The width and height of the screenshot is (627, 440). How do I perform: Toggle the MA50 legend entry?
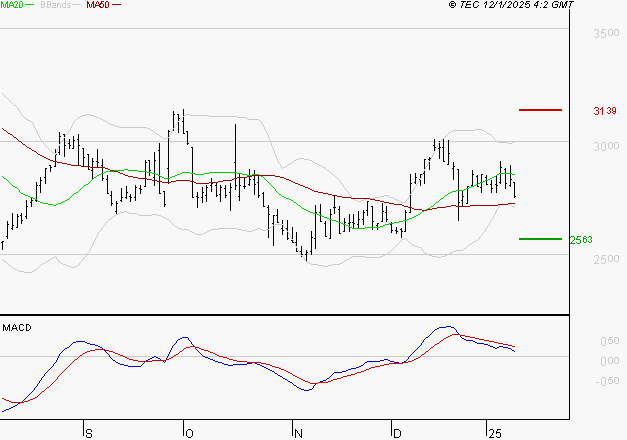(x=98, y=6)
